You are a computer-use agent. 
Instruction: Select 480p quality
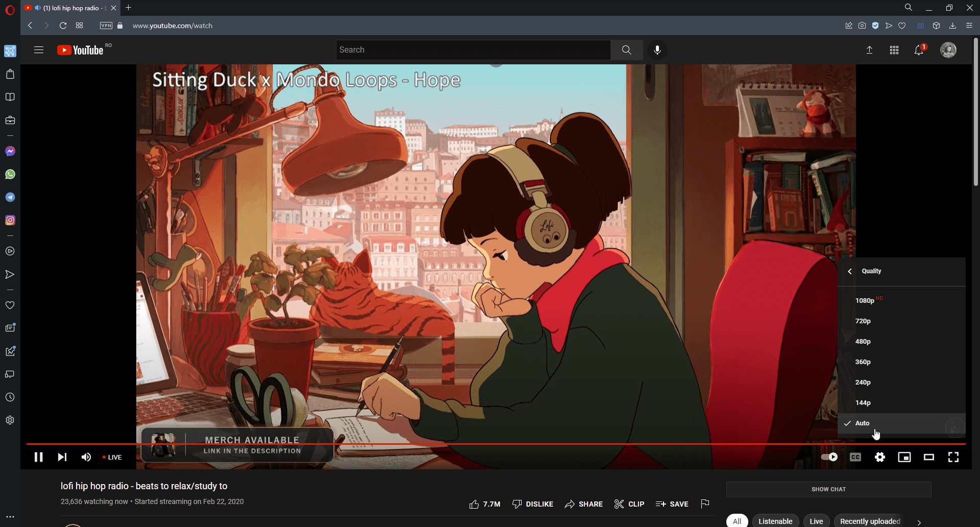coord(901,342)
